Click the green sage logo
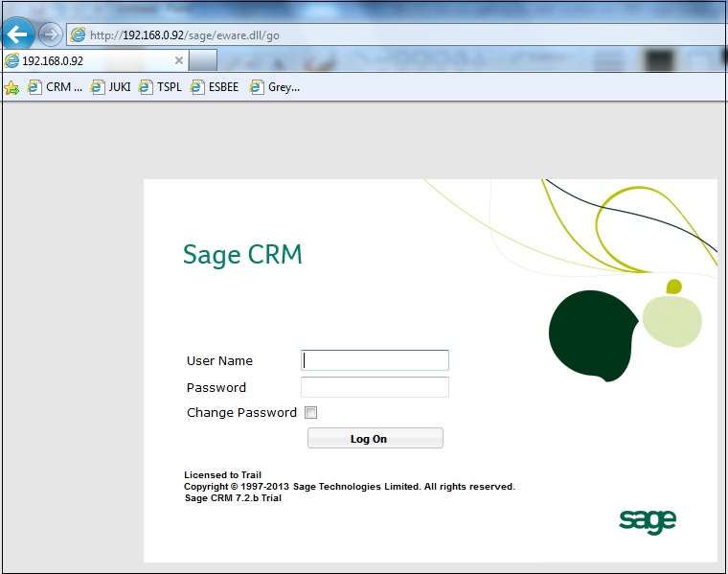 click(648, 522)
